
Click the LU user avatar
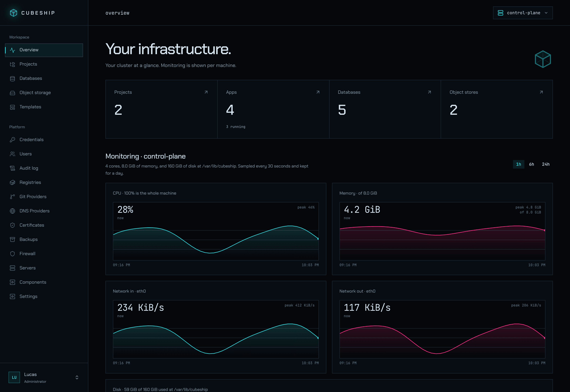tap(14, 378)
